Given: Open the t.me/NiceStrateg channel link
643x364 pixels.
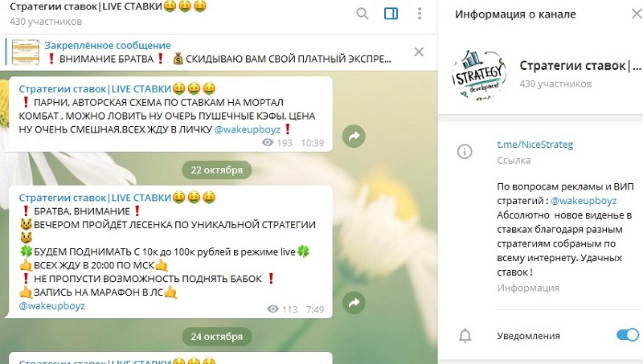Looking at the screenshot, I should (534, 145).
